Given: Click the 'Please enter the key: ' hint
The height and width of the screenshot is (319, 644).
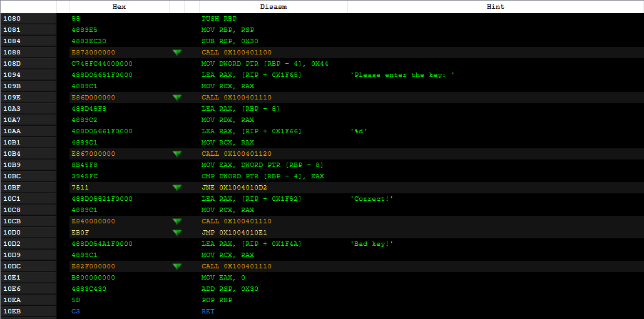Looking at the screenshot, I should click(x=402, y=75).
